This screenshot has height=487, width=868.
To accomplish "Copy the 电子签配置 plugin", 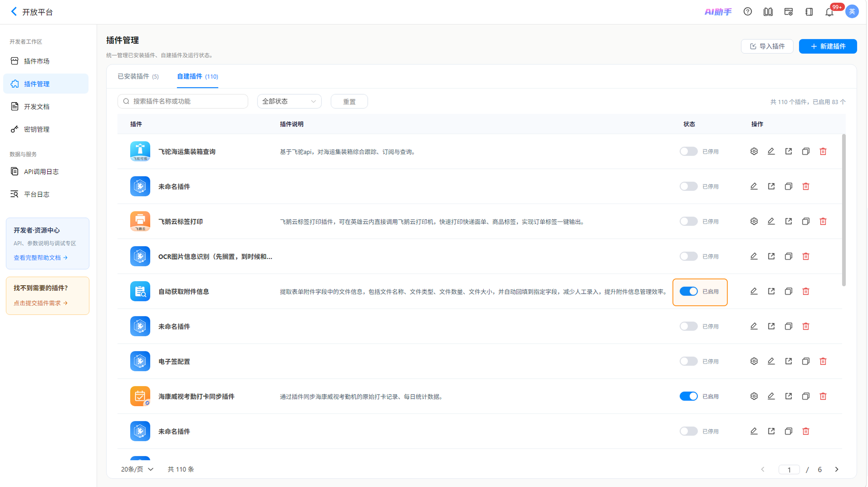I will point(806,361).
